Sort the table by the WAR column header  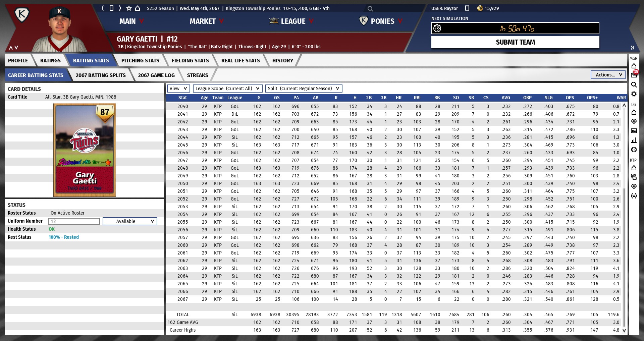point(621,98)
